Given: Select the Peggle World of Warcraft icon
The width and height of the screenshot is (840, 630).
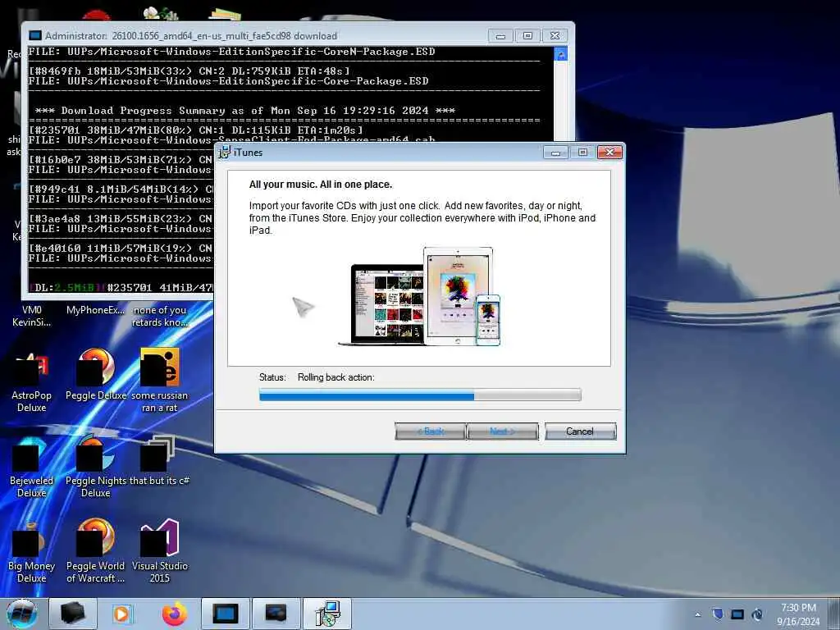Looking at the screenshot, I should (x=96, y=552).
